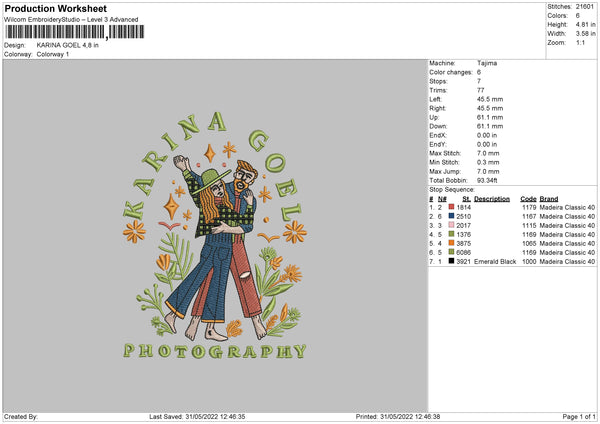Click the 'Description' column header

492,199
